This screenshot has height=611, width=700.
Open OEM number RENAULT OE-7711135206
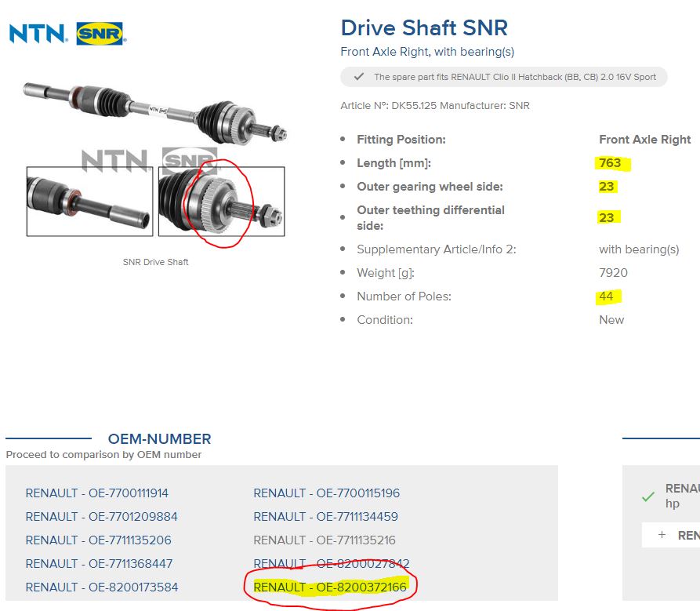99,540
